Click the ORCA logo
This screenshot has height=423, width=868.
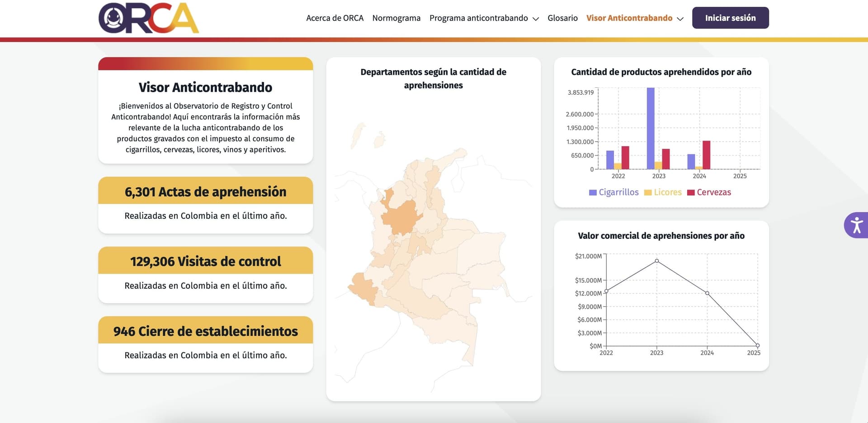click(x=149, y=18)
